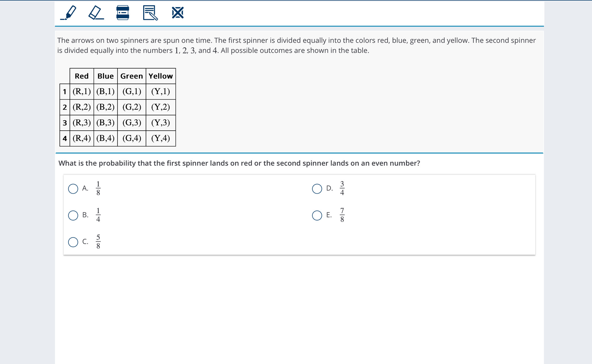Click the question prompt text
Screen dimensions: 592x364
click(x=239, y=163)
